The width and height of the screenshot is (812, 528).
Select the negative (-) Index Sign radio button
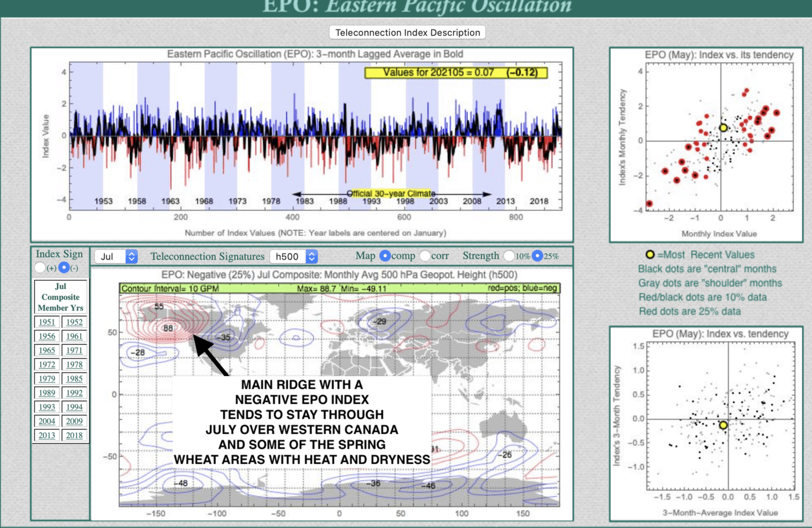pyautogui.click(x=64, y=267)
